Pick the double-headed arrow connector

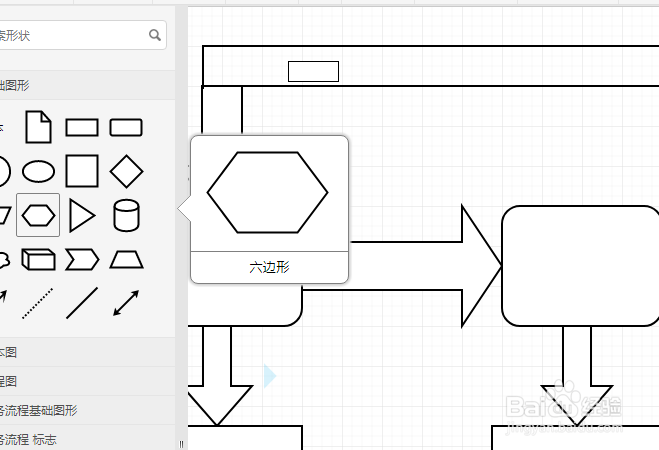(x=126, y=303)
